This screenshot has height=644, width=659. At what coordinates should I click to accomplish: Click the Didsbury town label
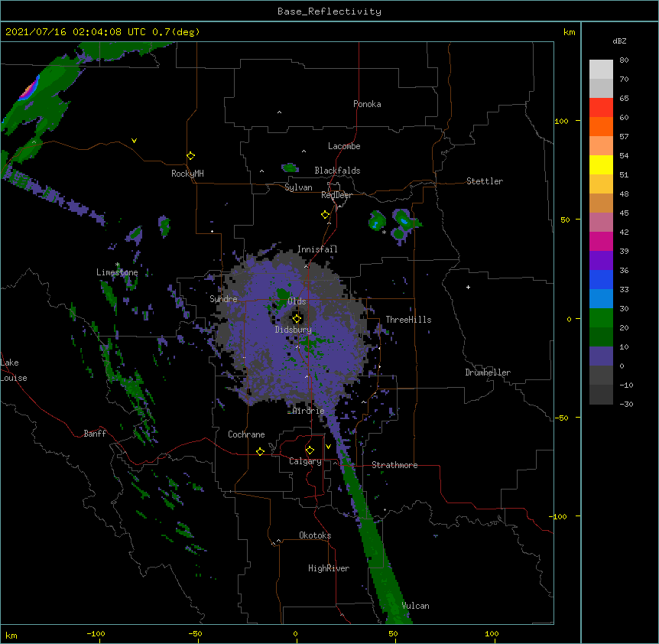pos(293,330)
